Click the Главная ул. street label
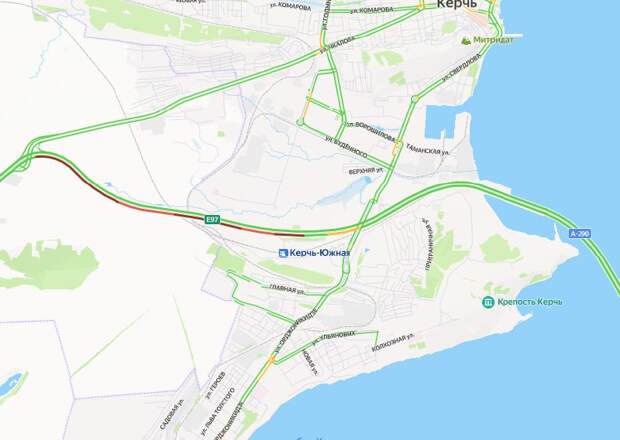 pyautogui.click(x=287, y=289)
